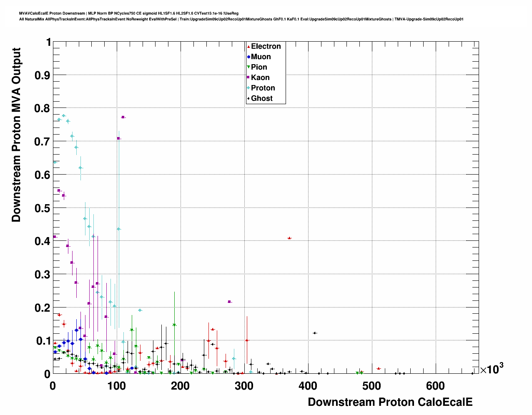The image size is (532, 415).
Task: Click the isolated Ghost point near 0.12
Action: [315, 333]
